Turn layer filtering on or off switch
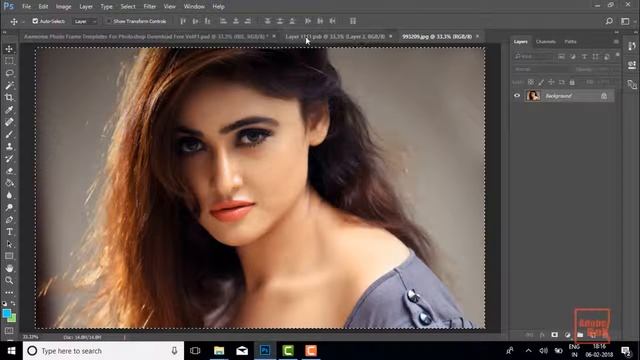 (618, 55)
